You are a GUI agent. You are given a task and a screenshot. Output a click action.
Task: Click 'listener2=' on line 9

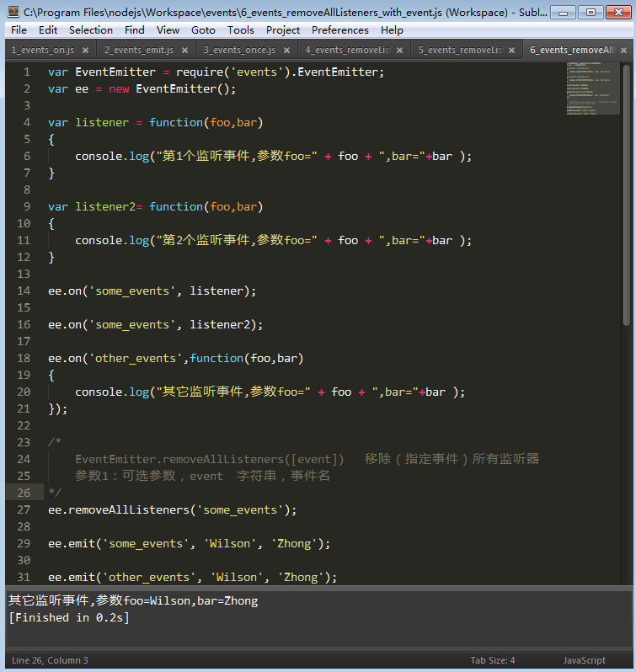[x=109, y=207]
